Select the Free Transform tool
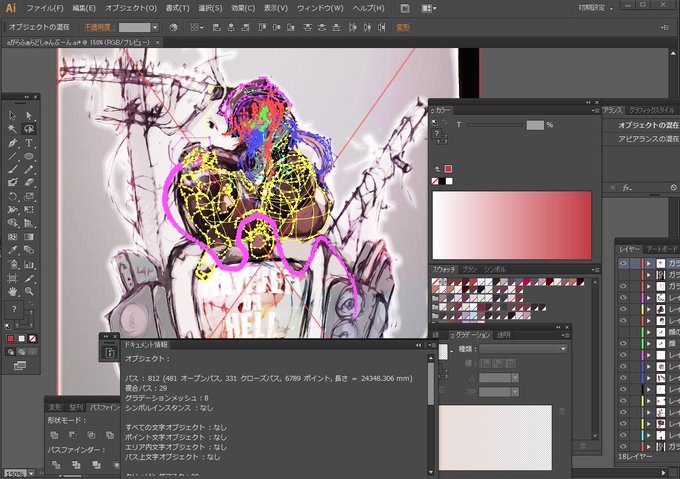680x479 pixels. [29, 210]
